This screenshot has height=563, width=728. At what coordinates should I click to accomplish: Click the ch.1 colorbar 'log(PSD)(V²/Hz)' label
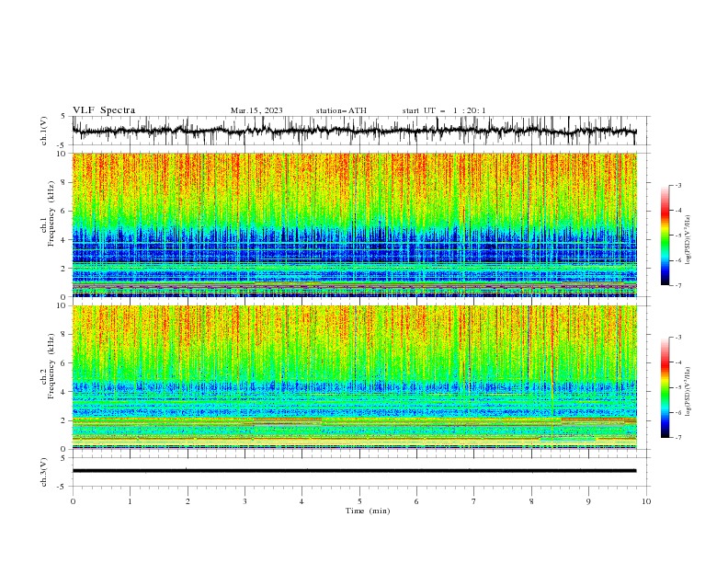coord(688,240)
